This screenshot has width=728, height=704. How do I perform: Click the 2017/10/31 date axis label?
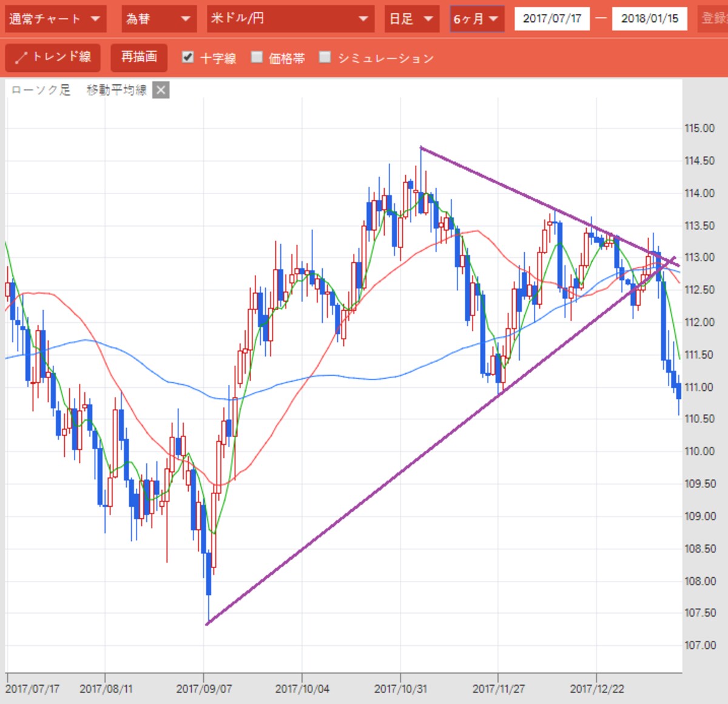pyautogui.click(x=400, y=689)
